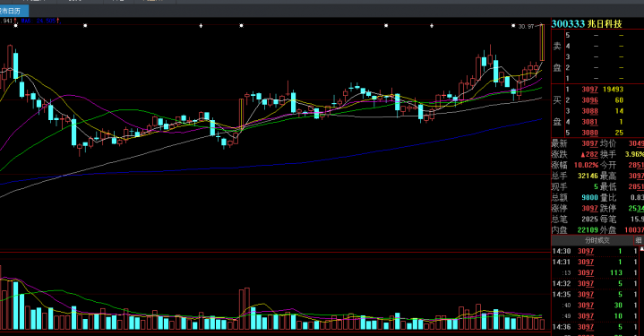Click buy level 5 price 3080

coord(589,133)
